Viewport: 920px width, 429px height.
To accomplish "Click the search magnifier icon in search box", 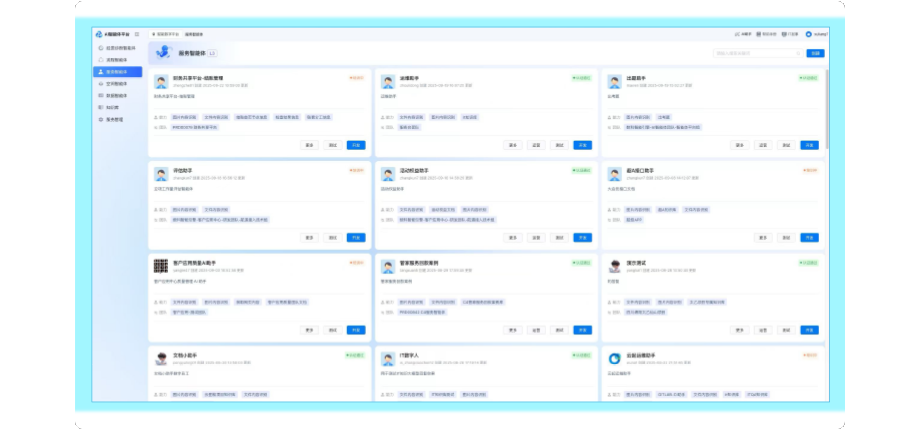I will [x=799, y=53].
